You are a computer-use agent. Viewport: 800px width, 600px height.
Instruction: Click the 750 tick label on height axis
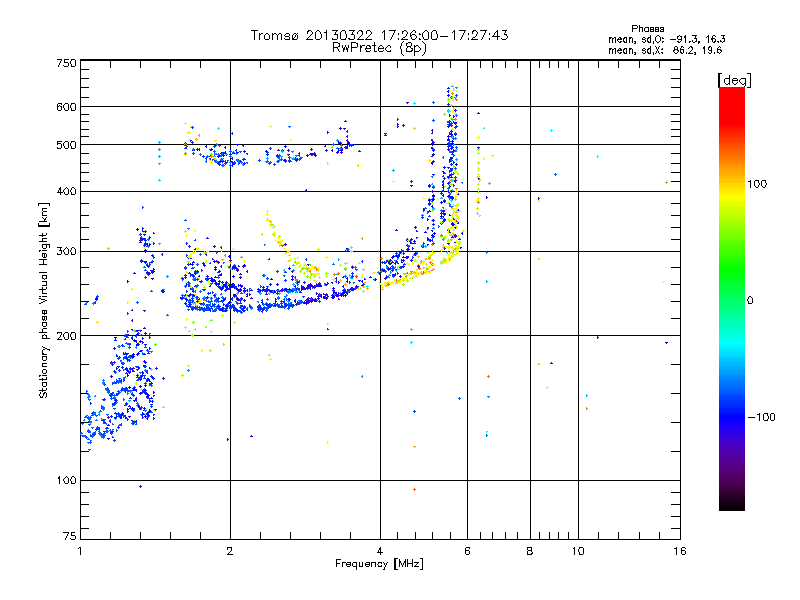[66, 63]
